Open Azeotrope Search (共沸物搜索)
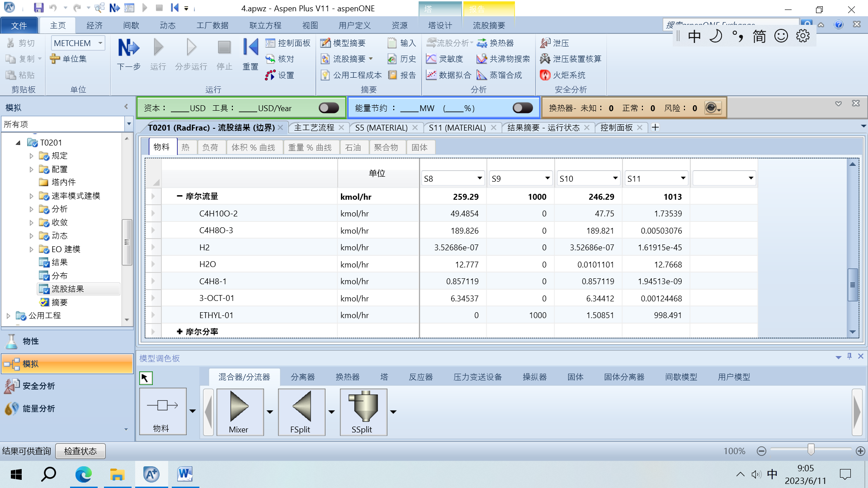Screen dimensions: 868x488 coord(503,59)
